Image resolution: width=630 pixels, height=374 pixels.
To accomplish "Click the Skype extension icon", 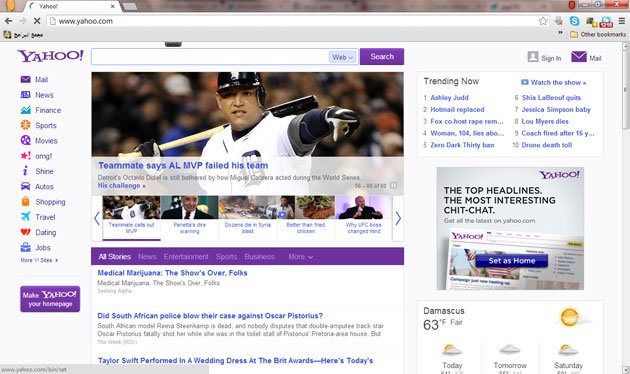I will coord(575,21).
